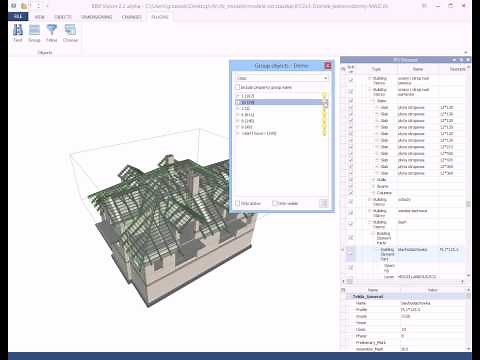Close the IFC Structure panel
The height and width of the screenshot is (360, 480).
(x=467, y=60)
